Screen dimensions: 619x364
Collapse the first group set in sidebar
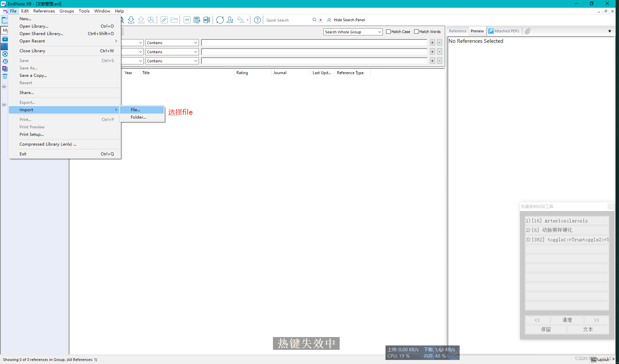(x=4, y=87)
